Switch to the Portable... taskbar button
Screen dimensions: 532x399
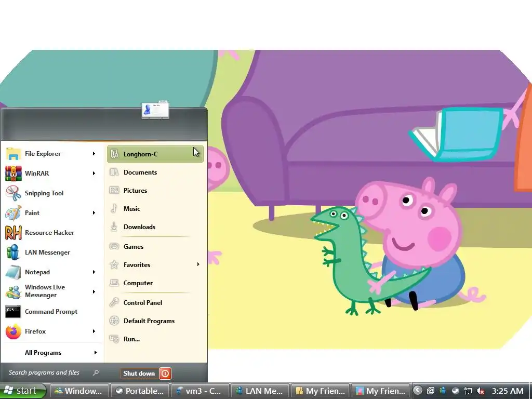coord(140,391)
